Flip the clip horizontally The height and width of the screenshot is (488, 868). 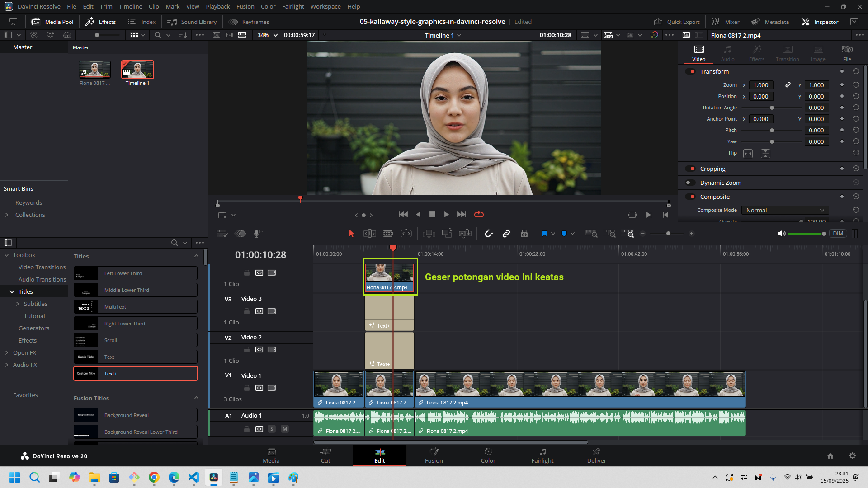(x=748, y=154)
